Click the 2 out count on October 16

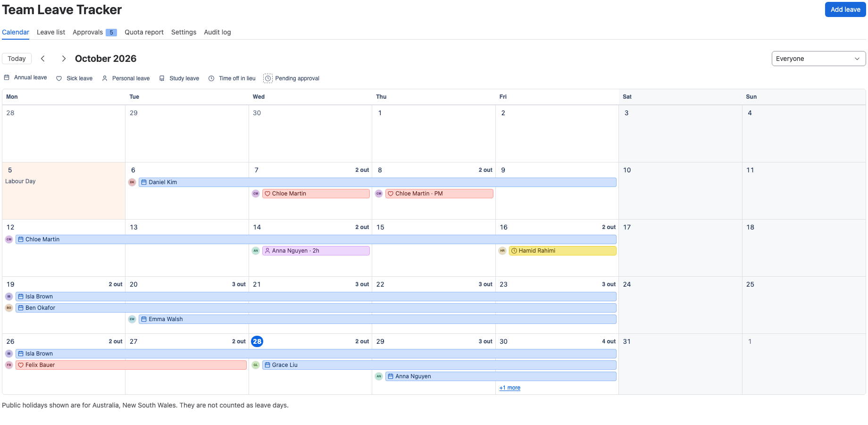[609, 227]
